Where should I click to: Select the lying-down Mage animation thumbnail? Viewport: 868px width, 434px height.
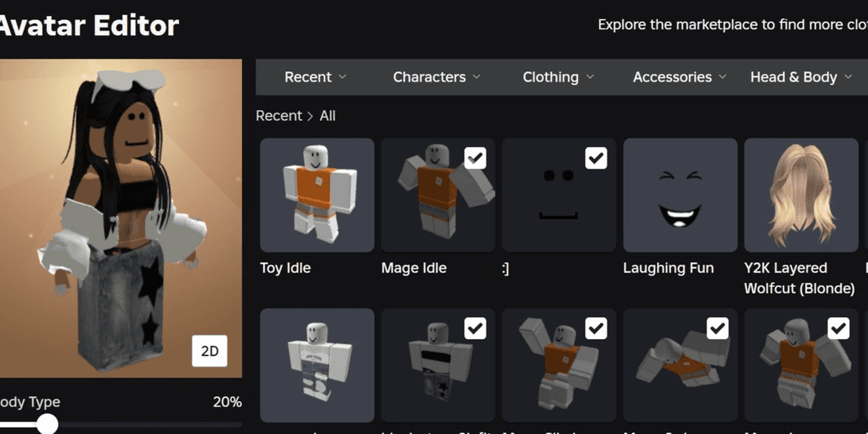[681, 365]
